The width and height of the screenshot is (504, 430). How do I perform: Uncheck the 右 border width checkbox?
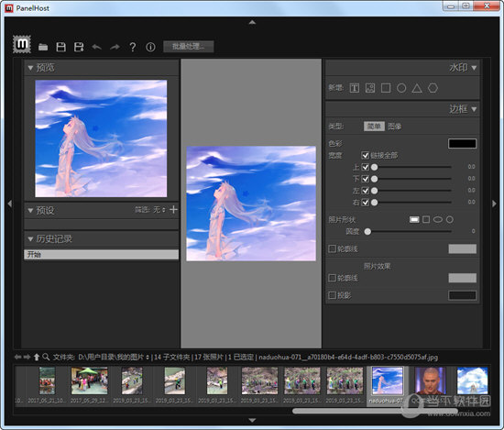coord(365,203)
